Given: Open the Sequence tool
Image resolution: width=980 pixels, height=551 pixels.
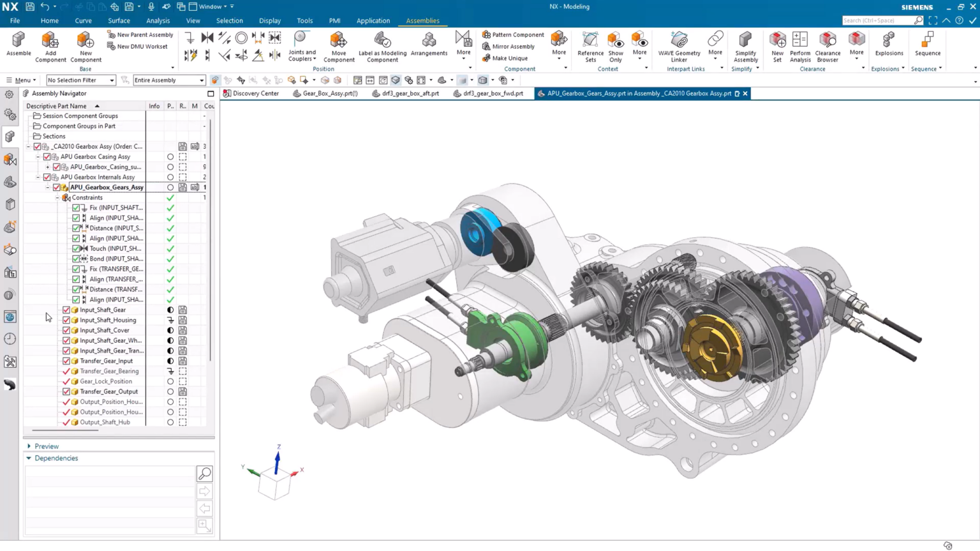Looking at the screenshot, I should tap(927, 45).
